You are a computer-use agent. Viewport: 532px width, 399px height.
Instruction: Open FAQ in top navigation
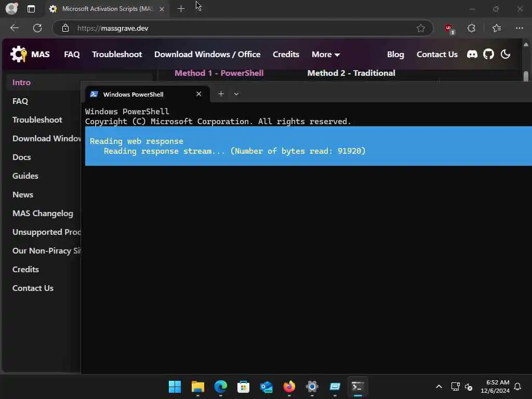pyautogui.click(x=72, y=54)
